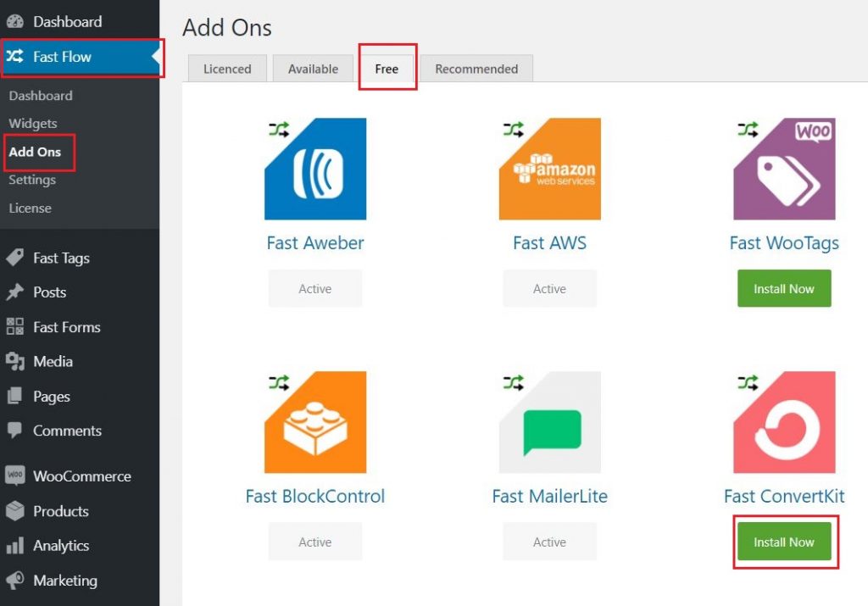This screenshot has height=606, width=868.
Task: Go to the Widgets submenu item
Action: tap(33, 124)
